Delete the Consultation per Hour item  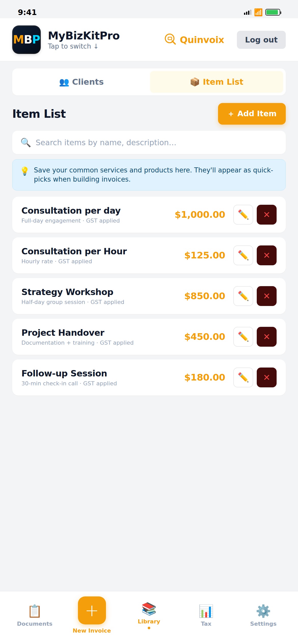(x=266, y=255)
